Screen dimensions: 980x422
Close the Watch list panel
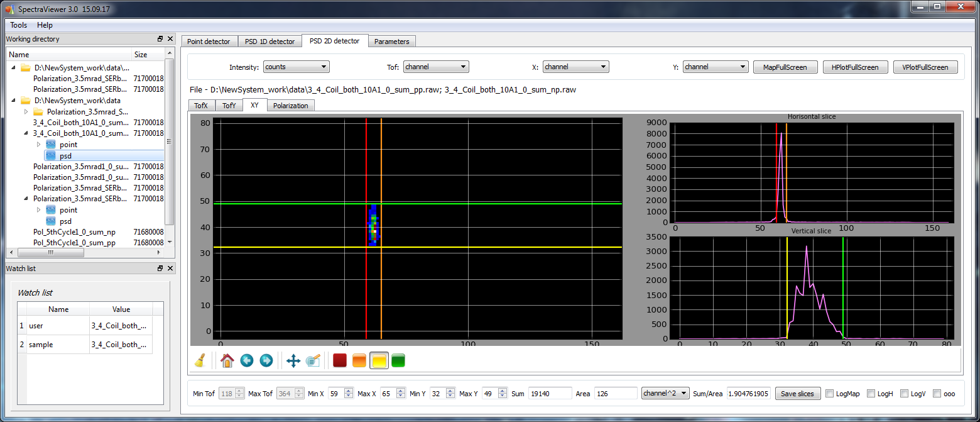(x=170, y=269)
